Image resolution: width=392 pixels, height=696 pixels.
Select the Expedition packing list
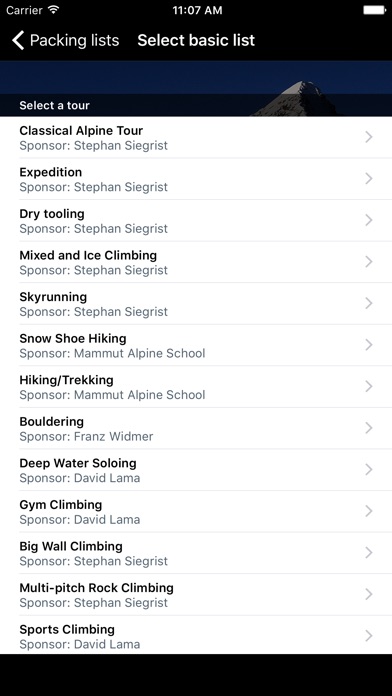196,179
